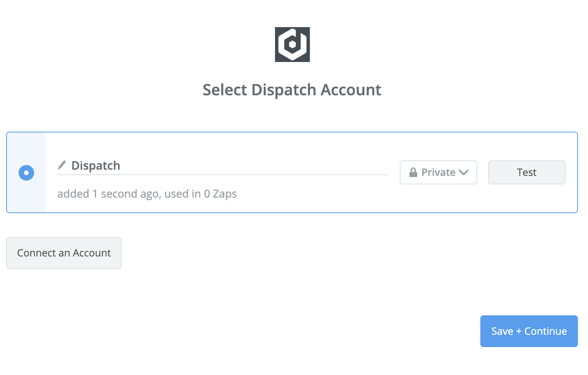Click Save + Continue
The height and width of the screenshot is (375, 588).
[529, 331]
